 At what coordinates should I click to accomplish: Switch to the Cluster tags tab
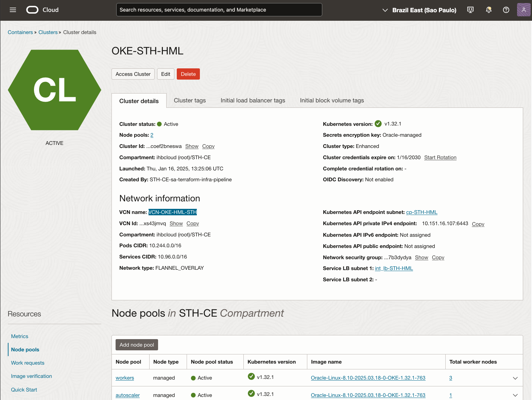coord(190,100)
